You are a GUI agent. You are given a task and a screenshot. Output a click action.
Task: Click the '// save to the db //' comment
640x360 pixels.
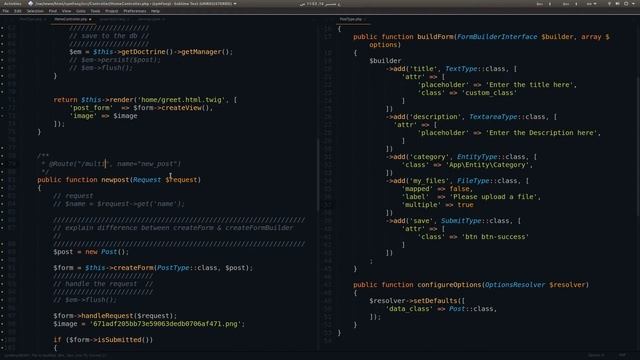pos(109,36)
